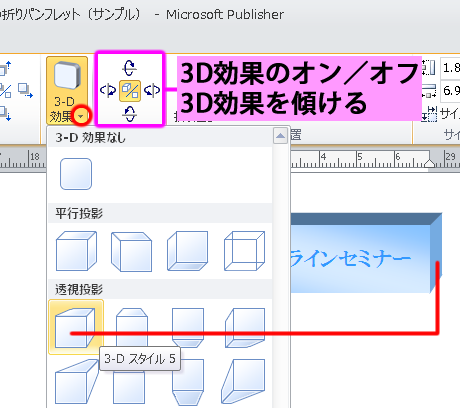
Task: Click the 平行投影 section header
Action: [x=160, y=213]
